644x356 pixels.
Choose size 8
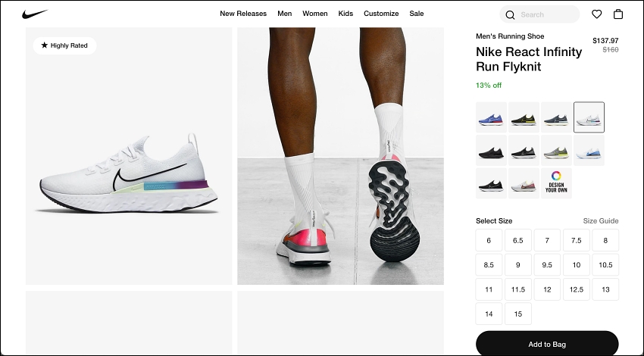coord(605,240)
